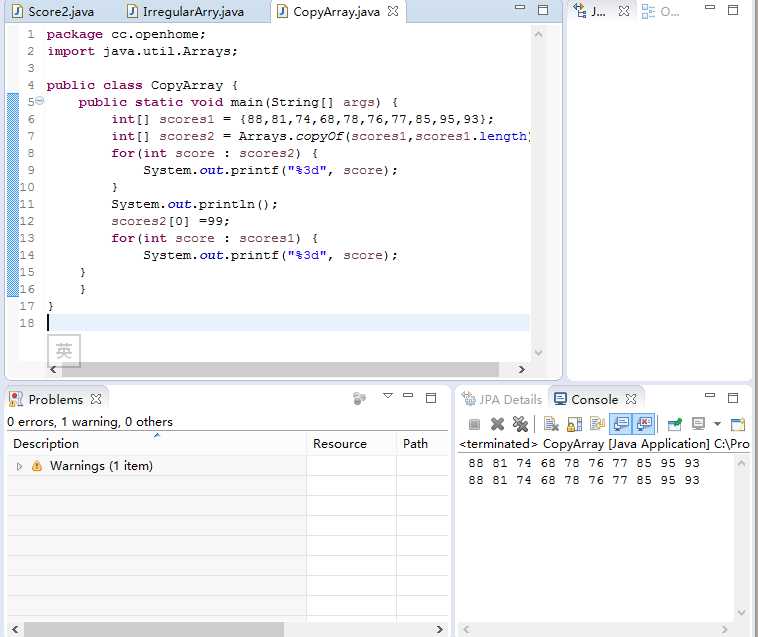This screenshot has height=637, width=758.
Task: Collapse the main method fold at line 5
Action: (x=40, y=101)
